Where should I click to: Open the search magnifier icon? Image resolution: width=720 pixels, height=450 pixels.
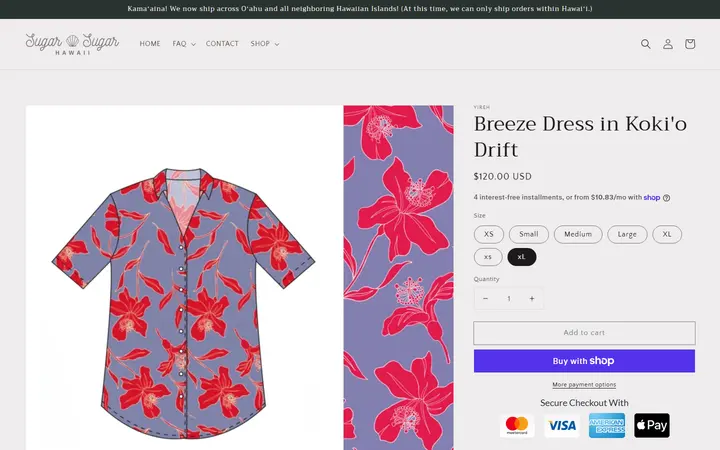tap(646, 44)
